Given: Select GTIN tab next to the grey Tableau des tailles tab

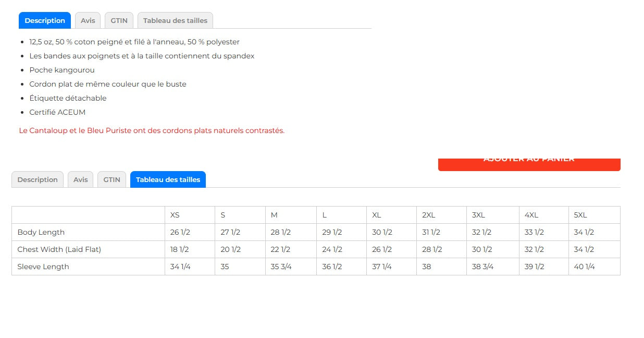Looking at the screenshot, I should point(119,20).
